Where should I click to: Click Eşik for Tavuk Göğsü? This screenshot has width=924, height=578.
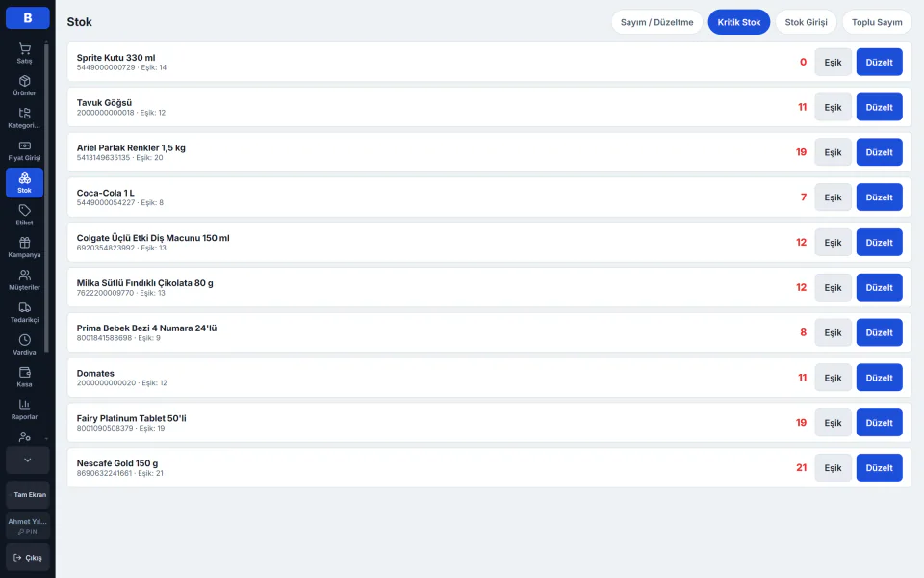[x=833, y=107]
